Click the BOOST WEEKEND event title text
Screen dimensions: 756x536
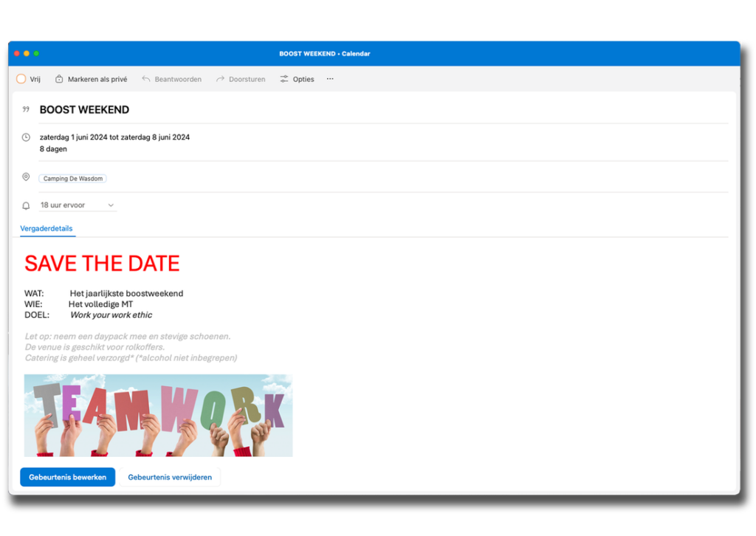(x=84, y=110)
